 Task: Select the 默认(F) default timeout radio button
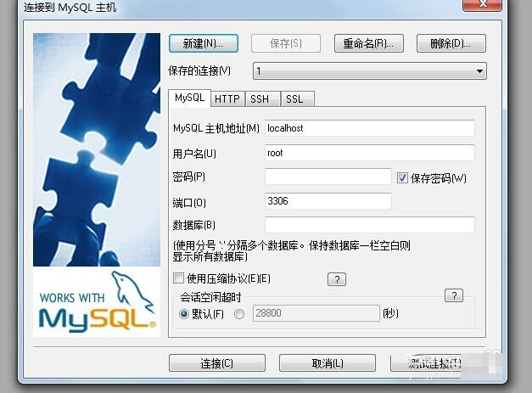(x=184, y=314)
